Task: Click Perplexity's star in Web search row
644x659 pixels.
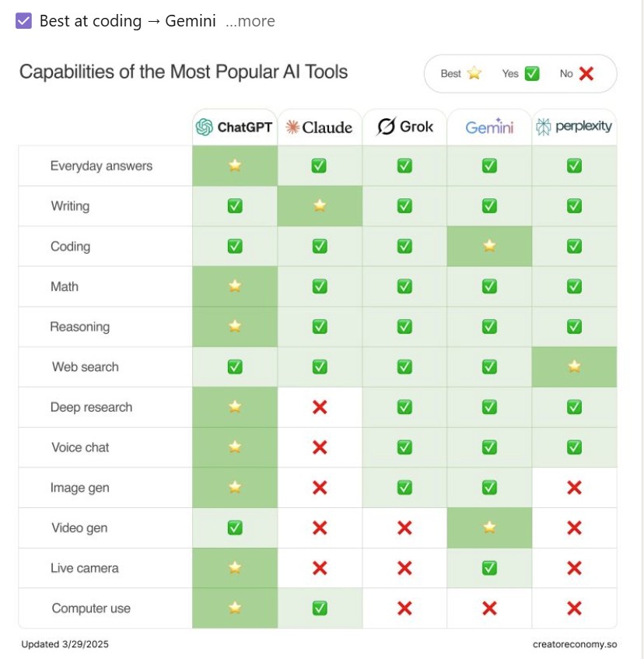Action: tap(574, 366)
